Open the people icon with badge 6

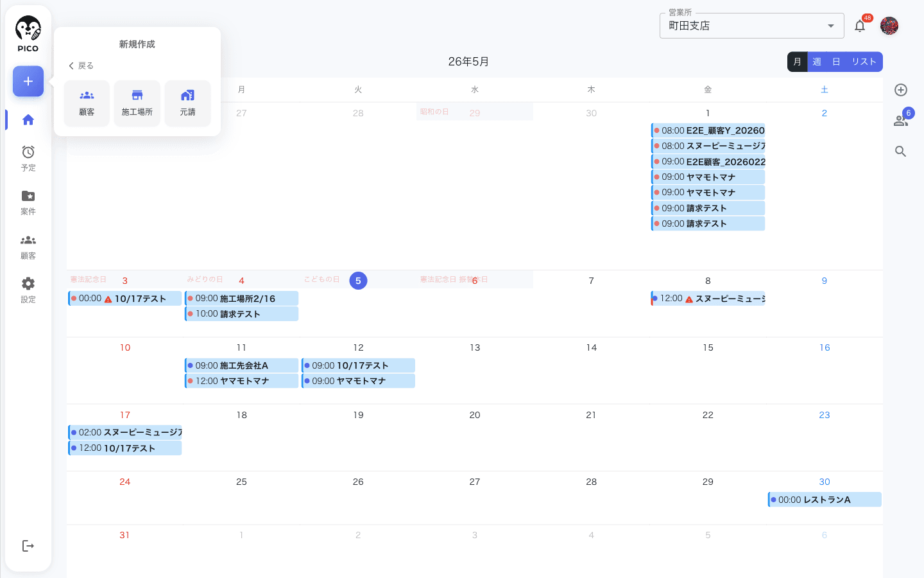click(x=901, y=120)
